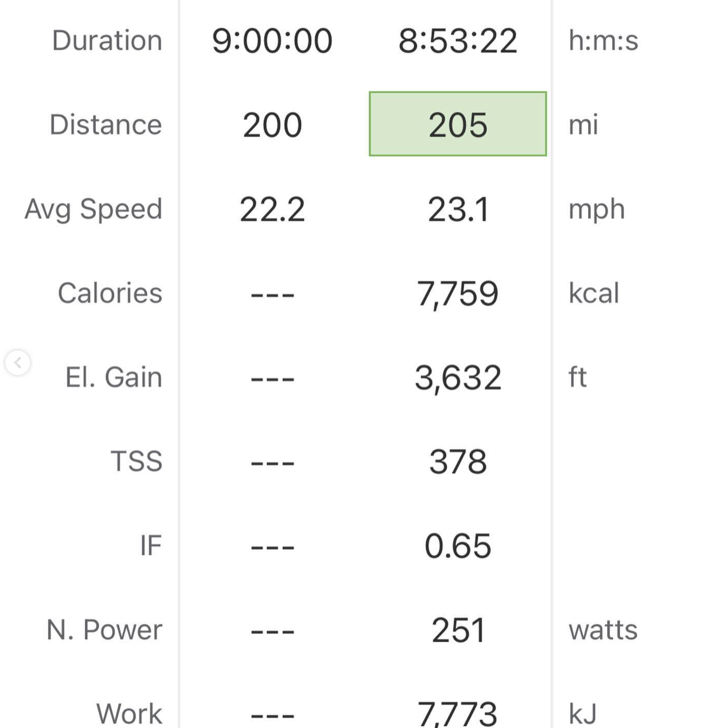Click the kcal unit label
Viewport: 716px width, 728px height.
point(594,292)
